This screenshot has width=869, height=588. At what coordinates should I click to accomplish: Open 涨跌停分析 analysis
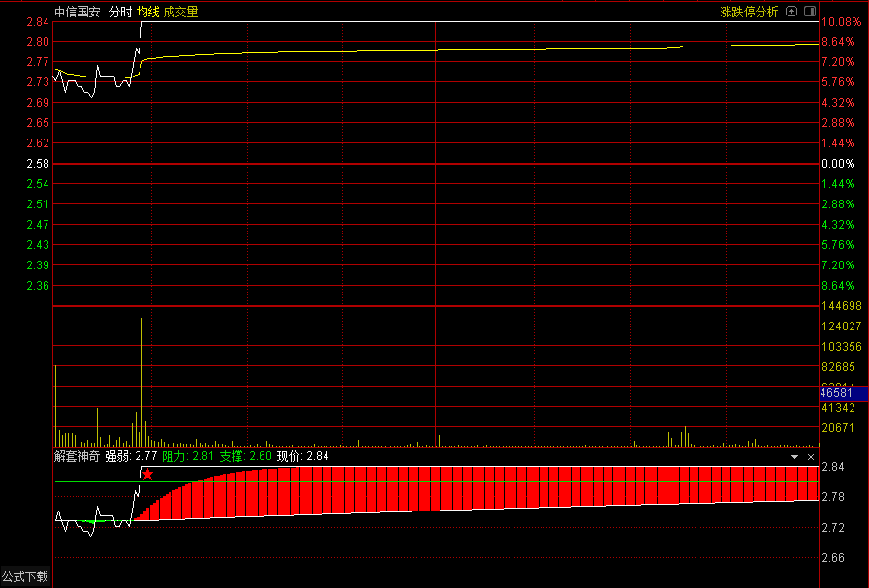coord(749,12)
